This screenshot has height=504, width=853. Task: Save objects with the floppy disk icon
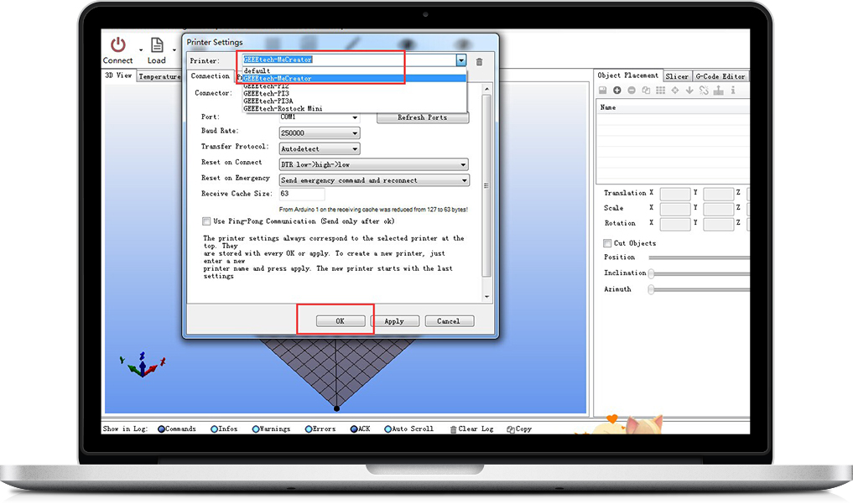[x=603, y=91]
